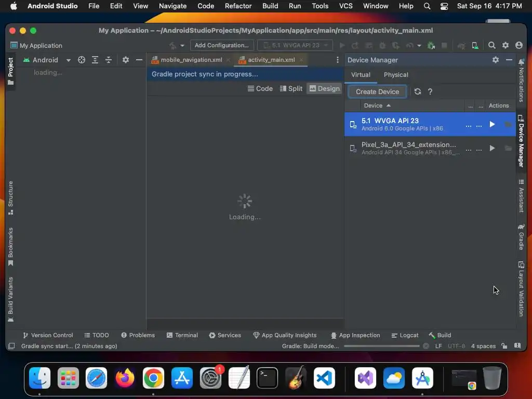Select the 5.1 WVGA API 23 device row
Screen dimensions: 532x399
click(430, 124)
